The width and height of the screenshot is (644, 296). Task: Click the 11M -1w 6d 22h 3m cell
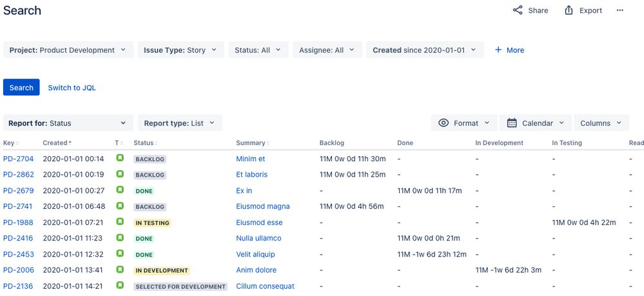coord(509,270)
